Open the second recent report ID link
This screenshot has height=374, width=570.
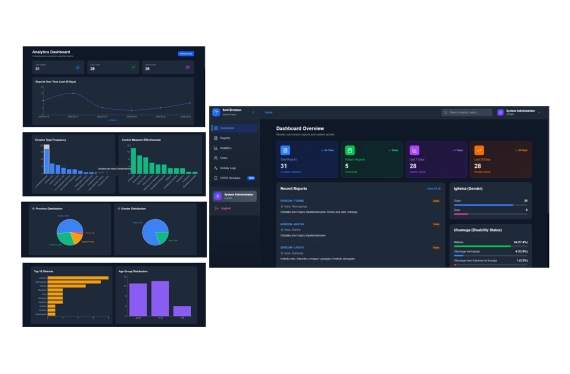pos(292,224)
